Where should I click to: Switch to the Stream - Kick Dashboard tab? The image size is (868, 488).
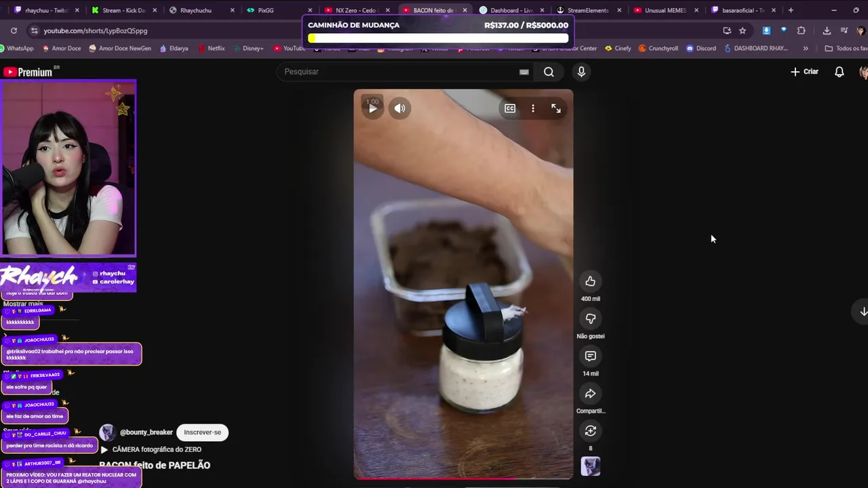123,10
